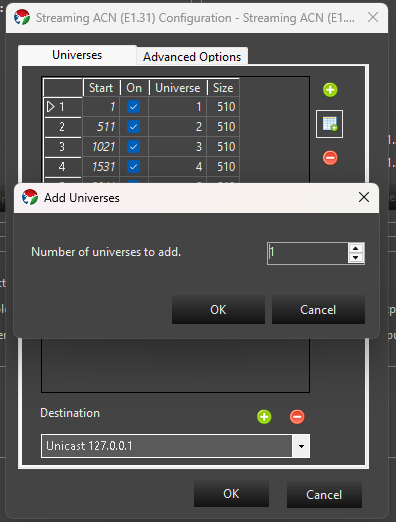Click the green add destination icon
396x522 pixels.
[x=264, y=417]
